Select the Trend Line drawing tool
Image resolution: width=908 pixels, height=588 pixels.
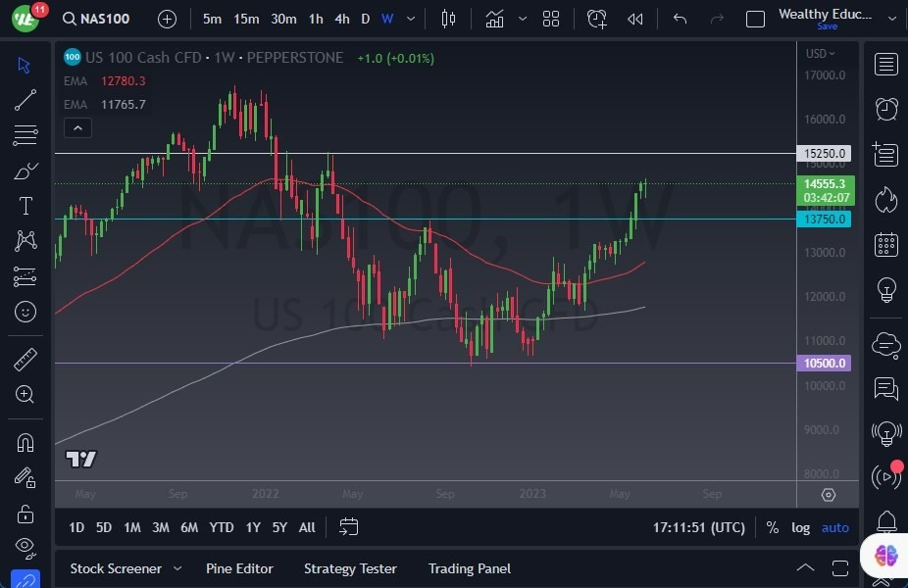[25, 100]
